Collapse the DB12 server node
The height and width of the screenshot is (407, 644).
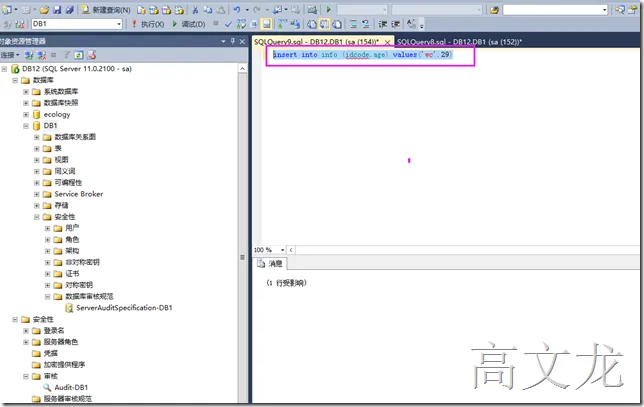(4, 69)
